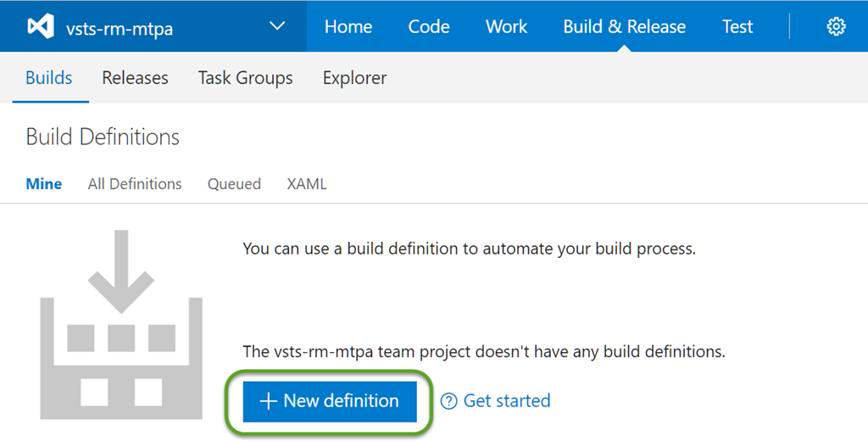Show the Mine definitions view
Viewport: 868px width, 442px height.
44,184
